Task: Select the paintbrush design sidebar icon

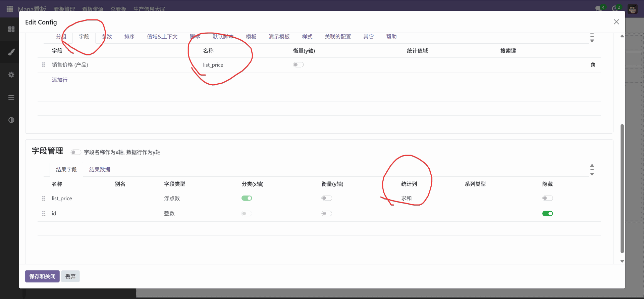Action: 11,52
